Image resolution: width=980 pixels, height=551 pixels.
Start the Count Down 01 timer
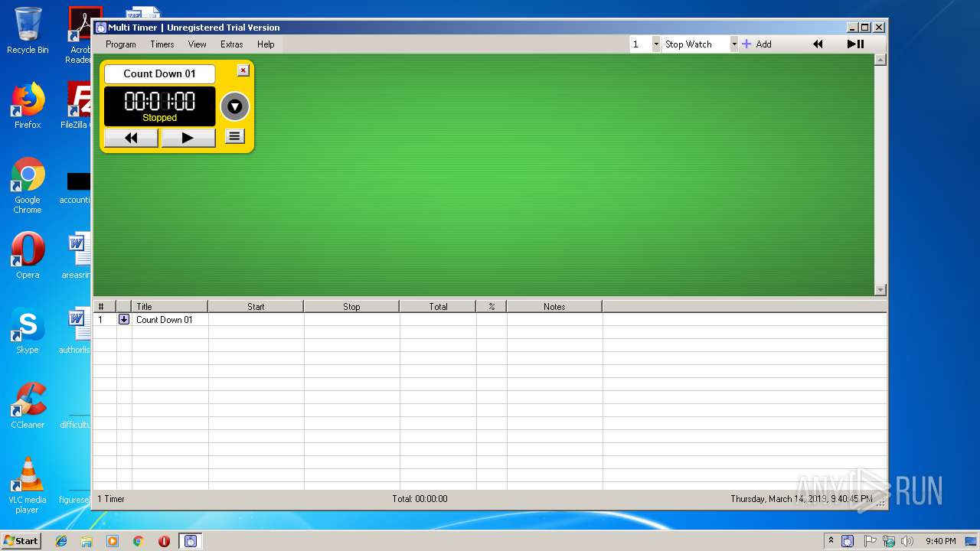tap(188, 138)
